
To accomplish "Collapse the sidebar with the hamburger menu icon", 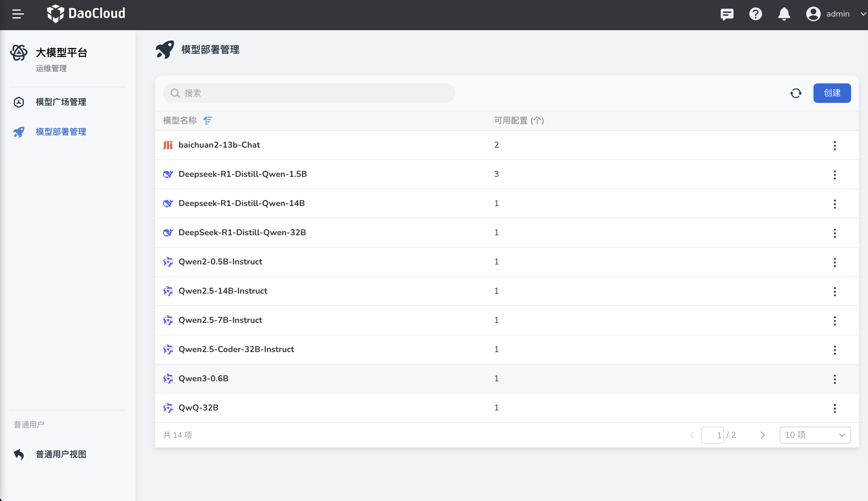I will tap(18, 14).
